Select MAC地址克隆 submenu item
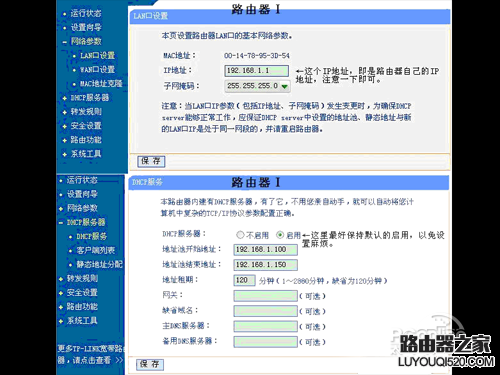 [x=101, y=83]
